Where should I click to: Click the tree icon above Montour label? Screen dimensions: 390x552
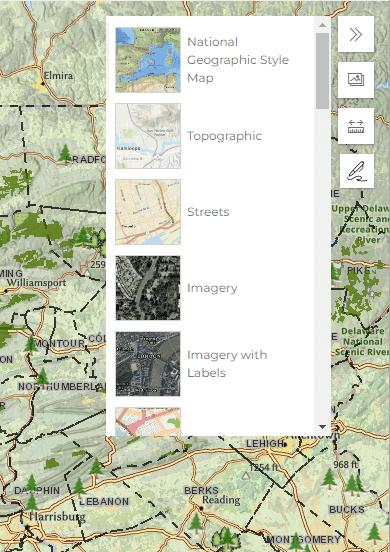point(31,344)
